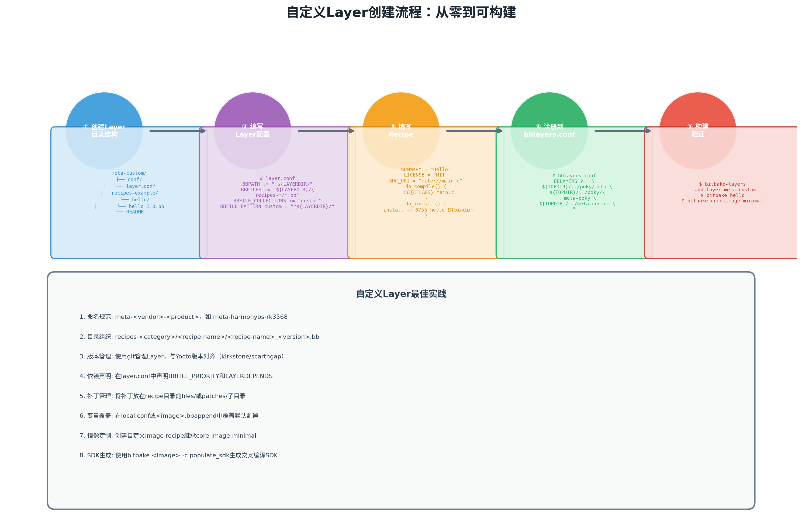Click the BBFILE_COLLECTIONS += "custom" line

[277, 201]
